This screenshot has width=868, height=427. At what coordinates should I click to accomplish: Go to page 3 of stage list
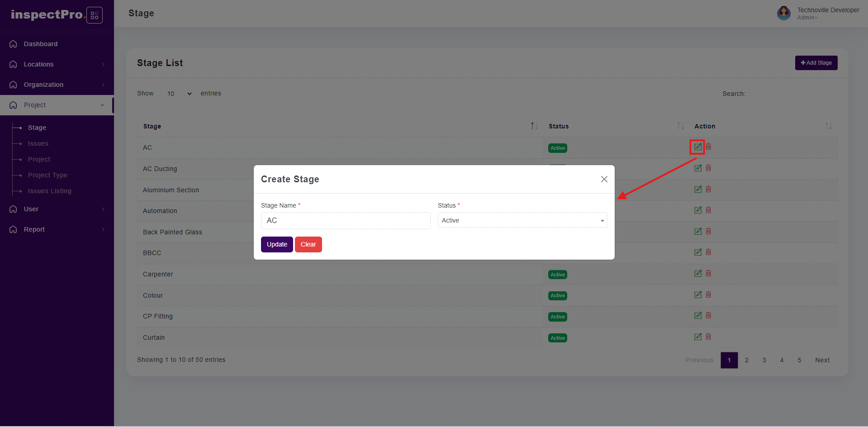764,360
